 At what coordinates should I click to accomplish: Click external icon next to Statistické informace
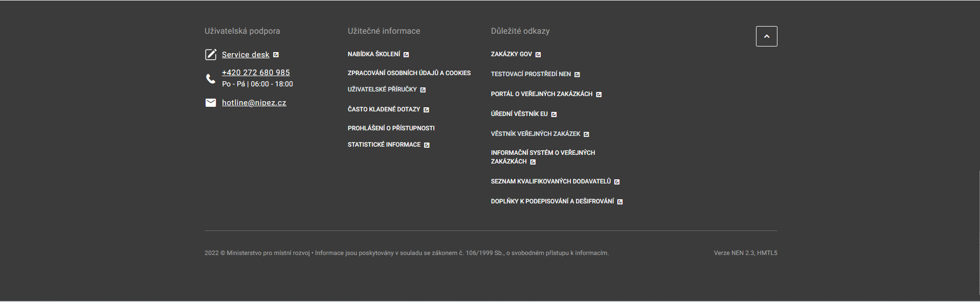pos(427,145)
